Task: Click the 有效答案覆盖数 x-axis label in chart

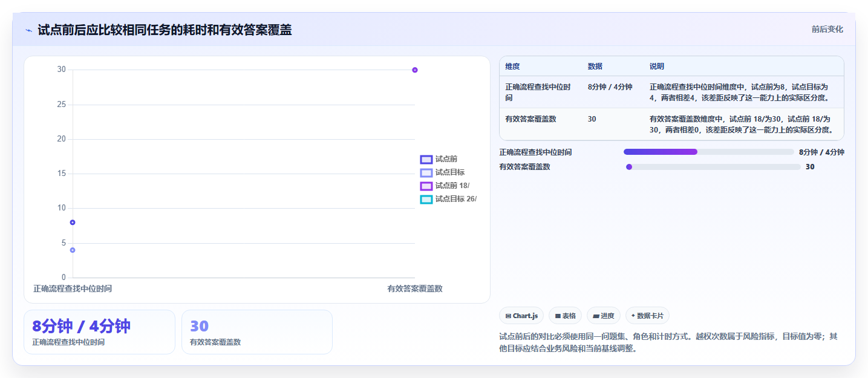Action: (415, 289)
